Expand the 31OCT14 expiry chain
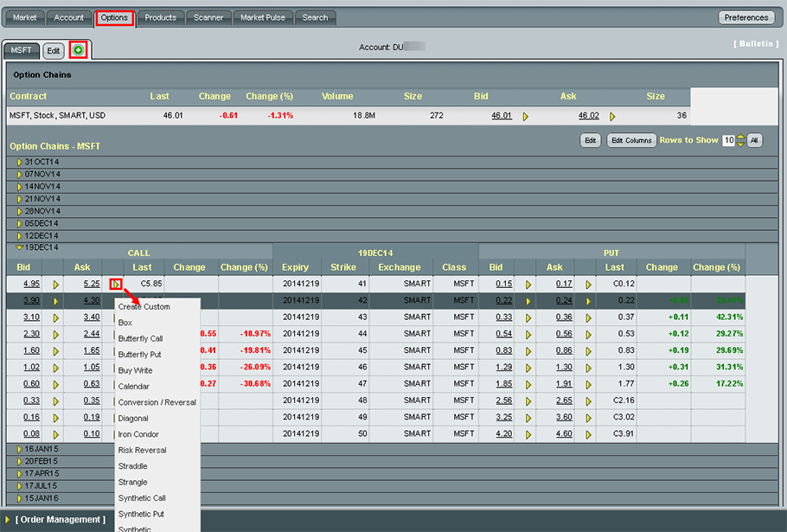Screen dimensions: 787x532 click(20, 162)
